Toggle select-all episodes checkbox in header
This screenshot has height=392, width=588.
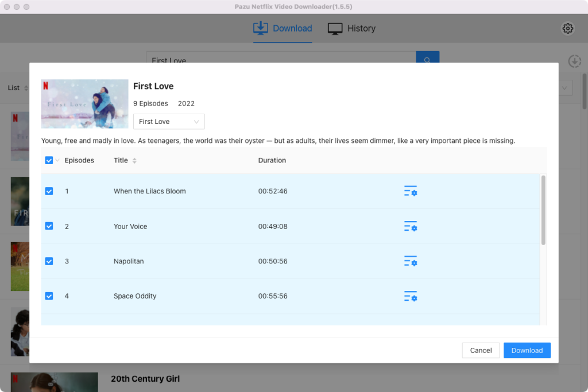49,160
